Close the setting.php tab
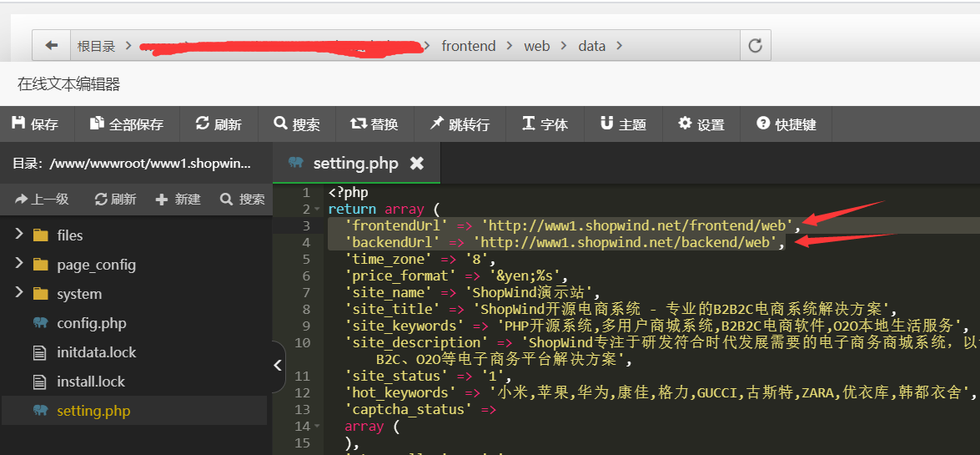 click(x=417, y=164)
